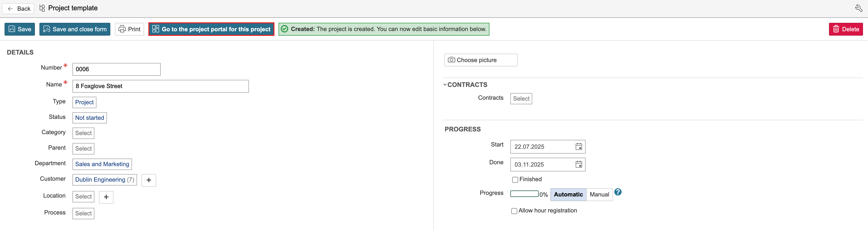Click Save and close form
The height and width of the screenshot is (230, 868).
tap(75, 29)
